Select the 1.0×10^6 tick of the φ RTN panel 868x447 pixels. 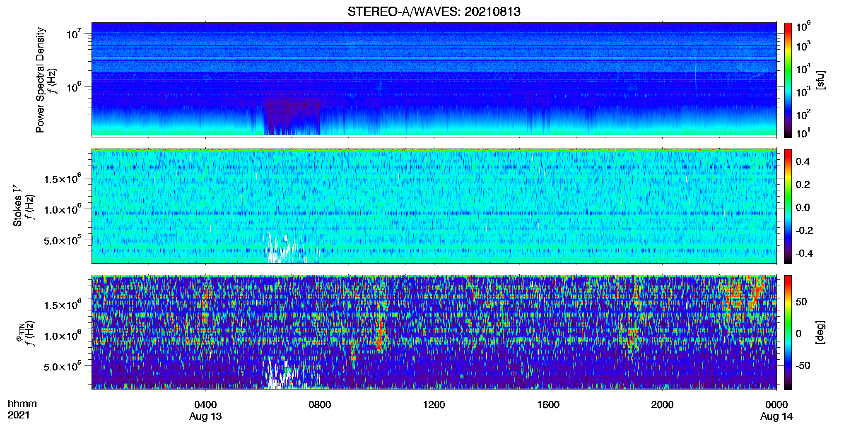pos(63,336)
